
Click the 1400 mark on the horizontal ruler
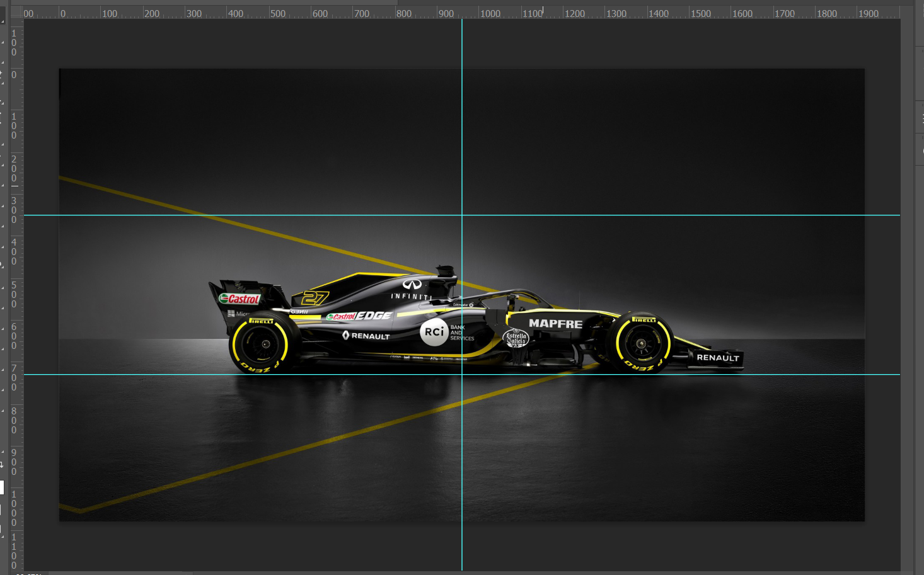pyautogui.click(x=659, y=13)
